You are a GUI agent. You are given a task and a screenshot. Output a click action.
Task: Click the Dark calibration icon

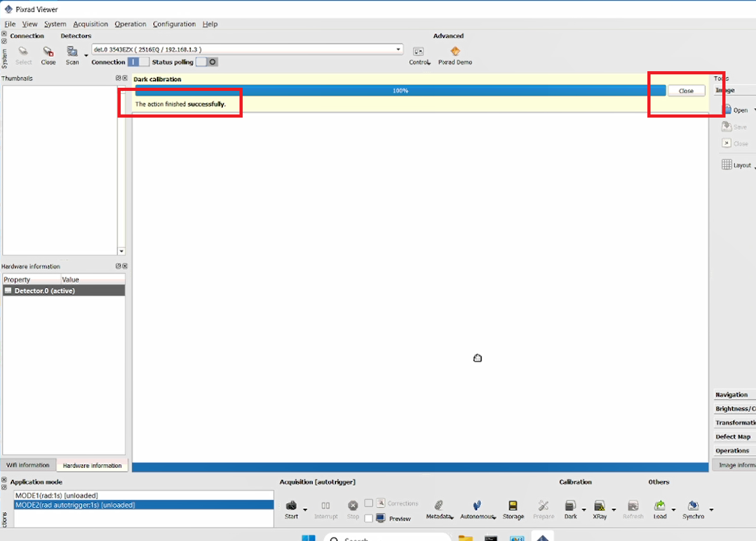click(570, 505)
